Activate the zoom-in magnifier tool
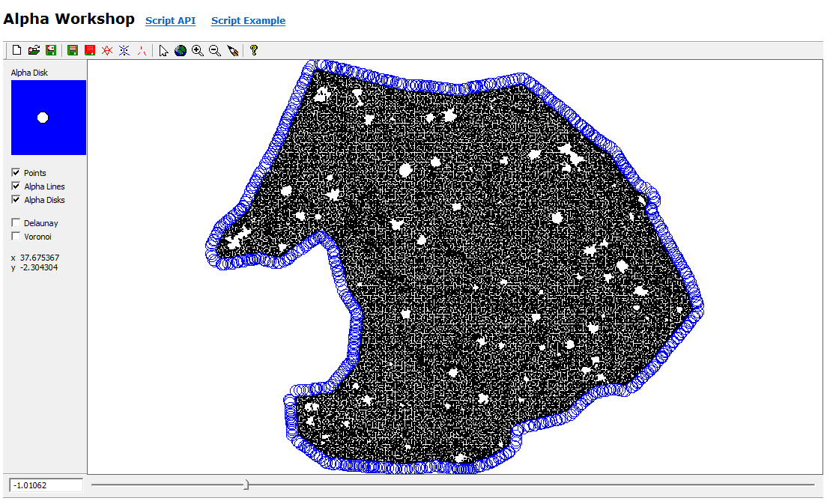 (x=197, y=50)
